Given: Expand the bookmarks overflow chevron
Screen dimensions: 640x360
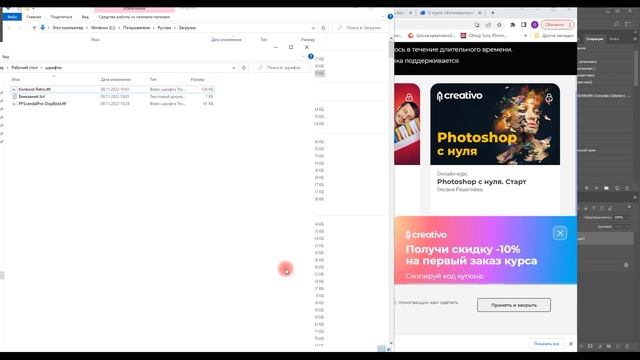Looking at the screenshot, I should (525, 36).
